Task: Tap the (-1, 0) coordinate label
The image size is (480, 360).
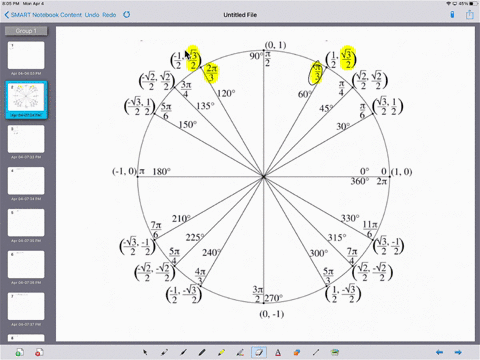Action: pos(124,171)
